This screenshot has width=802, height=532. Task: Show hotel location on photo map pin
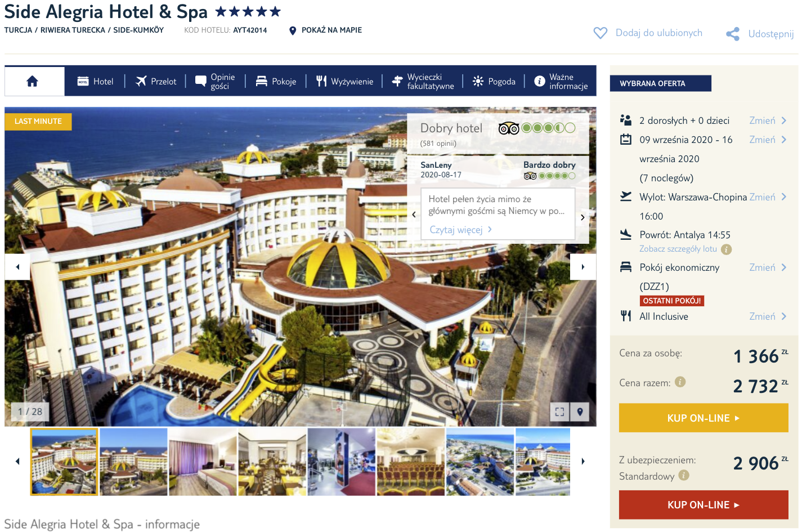coord(580,412)
